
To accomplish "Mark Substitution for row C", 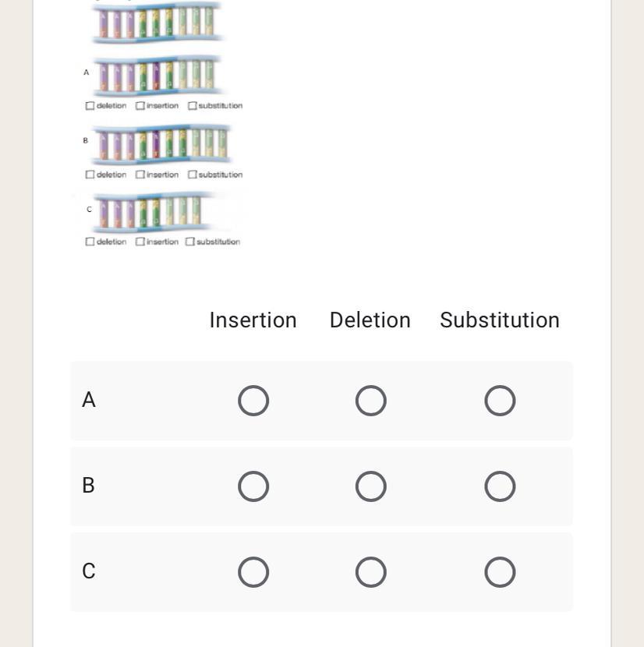I will coord(500,572).
